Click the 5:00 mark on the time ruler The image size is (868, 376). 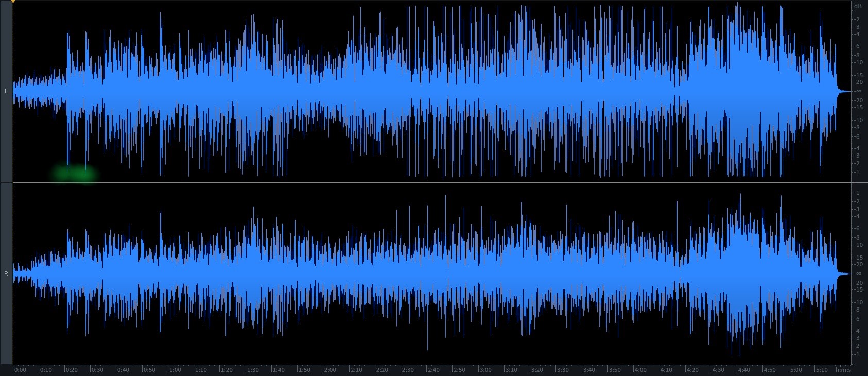795,370
